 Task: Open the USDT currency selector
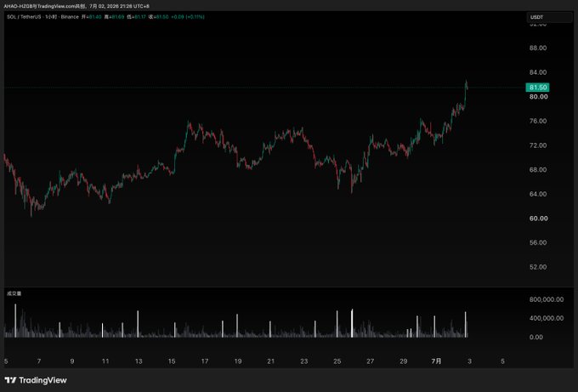point(549,17)
